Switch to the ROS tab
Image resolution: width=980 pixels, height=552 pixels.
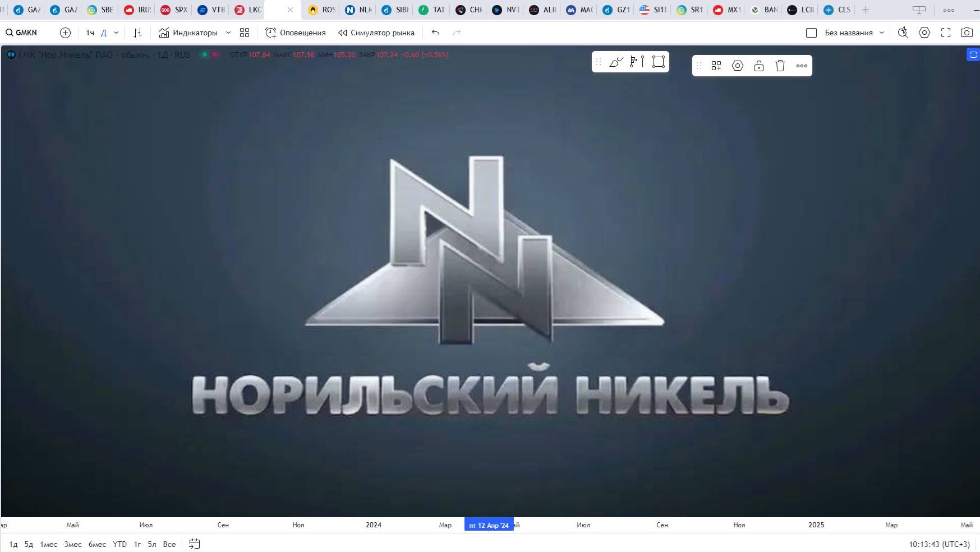pyautogui.click(x=321, y=10)
